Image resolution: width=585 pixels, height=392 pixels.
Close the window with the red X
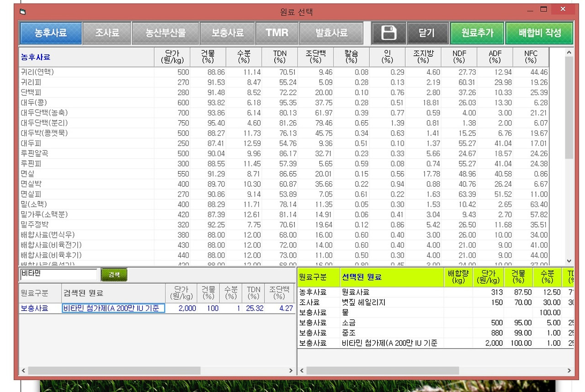563,10
